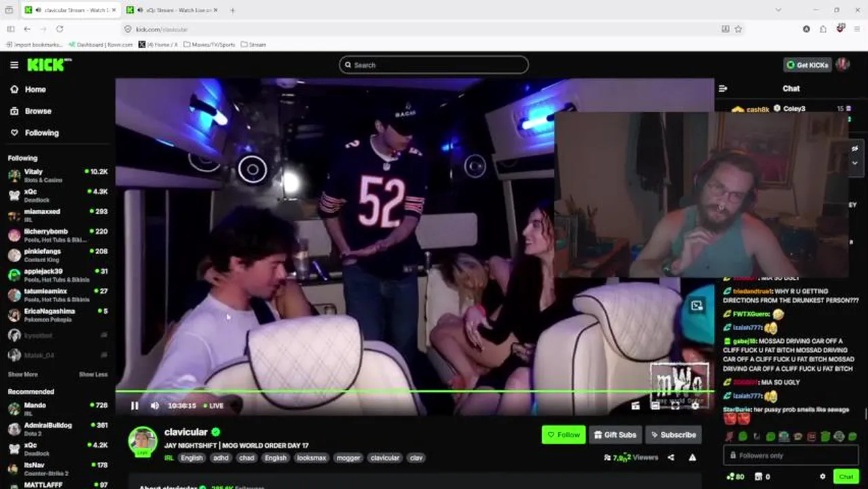
Task: Open tatumleaminx channel in sidebar
Action: pos(58,295)
